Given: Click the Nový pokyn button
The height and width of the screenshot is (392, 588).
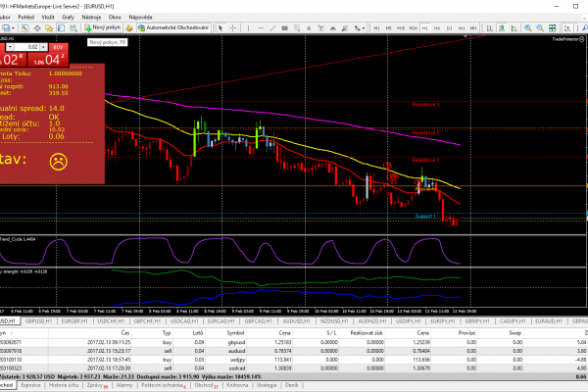Looking at the screenshot, I should click(x=103, y=27).
